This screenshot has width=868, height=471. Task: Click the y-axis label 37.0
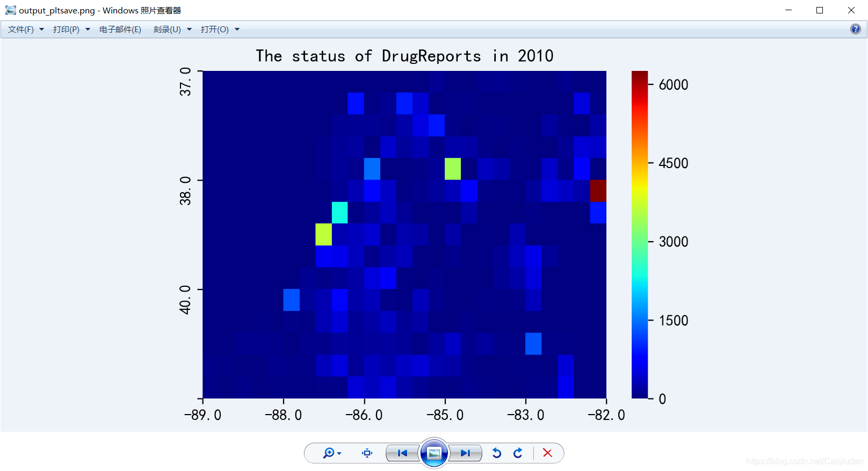coord(185,82)
